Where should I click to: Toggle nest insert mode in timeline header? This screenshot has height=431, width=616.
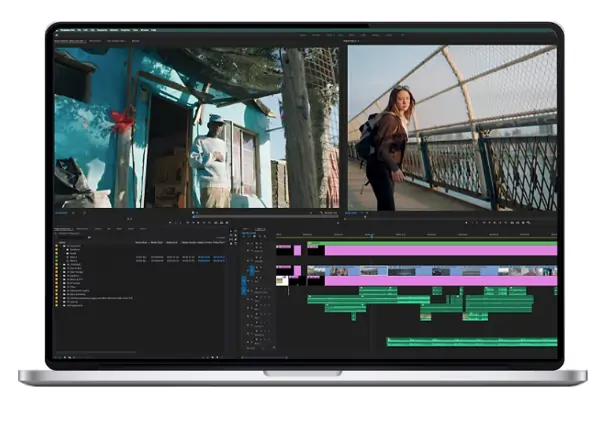pyautogui.click(x=244, y=236)
